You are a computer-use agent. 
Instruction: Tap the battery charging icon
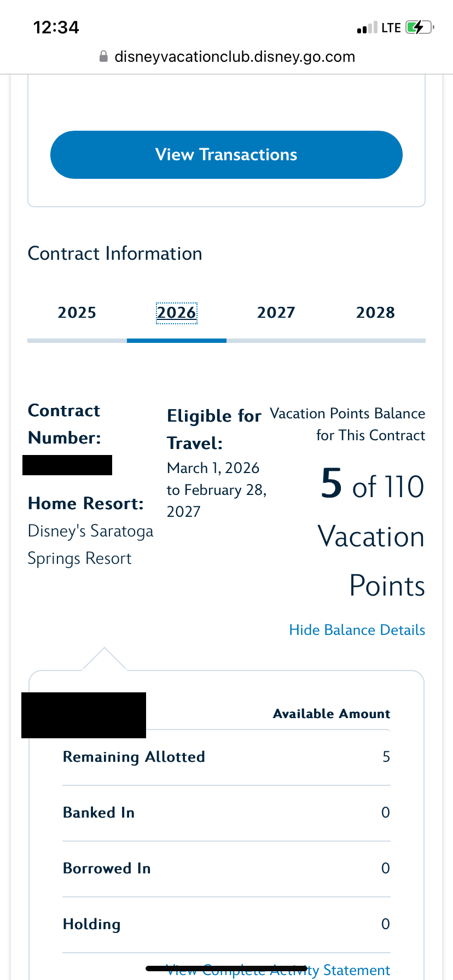click(419, 27)
